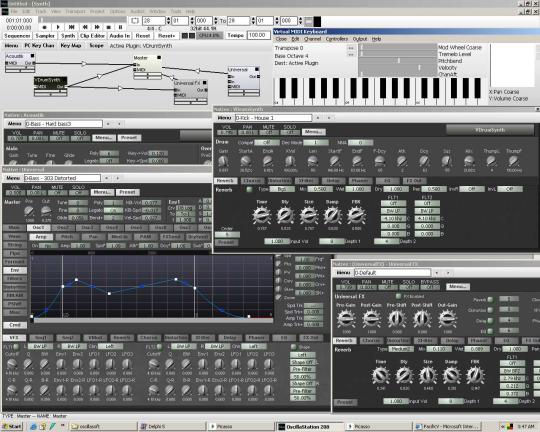Click the play button in transport bar

coord(58,27)
